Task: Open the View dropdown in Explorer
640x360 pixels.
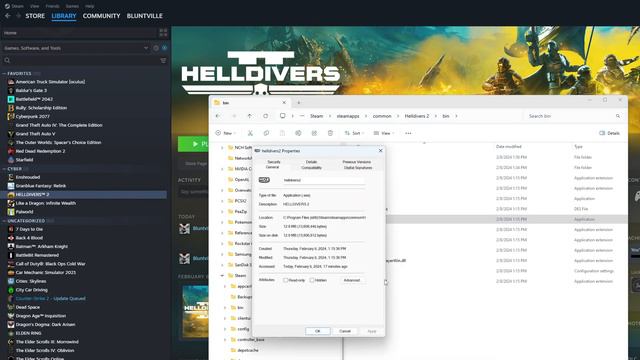Action: point(384,133)
